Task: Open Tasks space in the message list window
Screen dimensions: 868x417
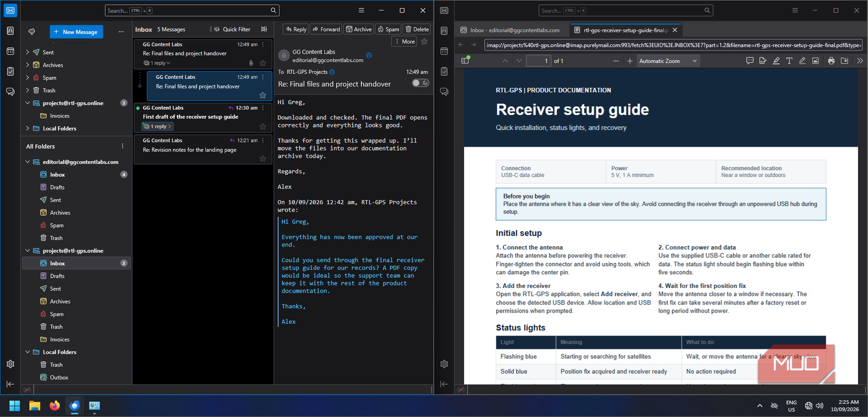Action: coord(11,71)
